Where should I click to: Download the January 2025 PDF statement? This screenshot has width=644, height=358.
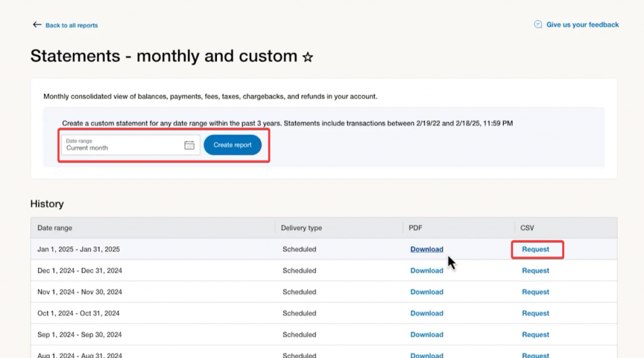[x=426, y=249]
